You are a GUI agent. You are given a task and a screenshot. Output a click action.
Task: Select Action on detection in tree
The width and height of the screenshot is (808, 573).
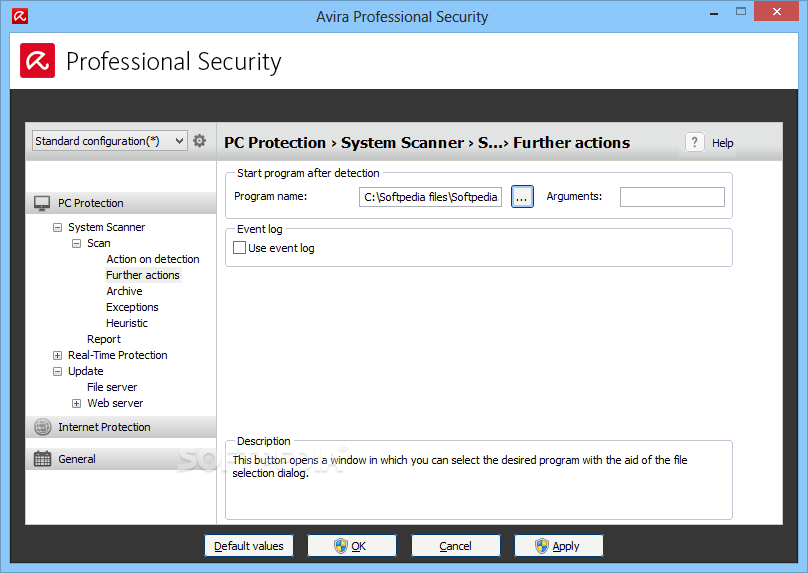click(153, 259)
